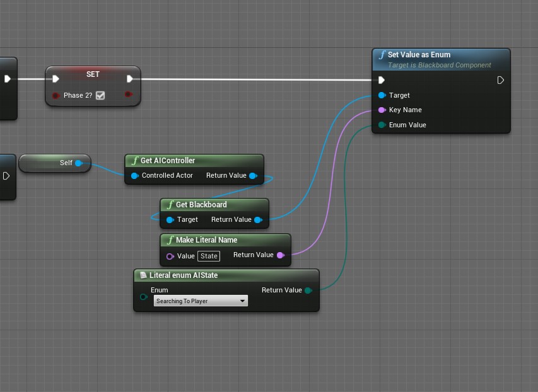Click Make Literal Name Return Value pin

280,255
